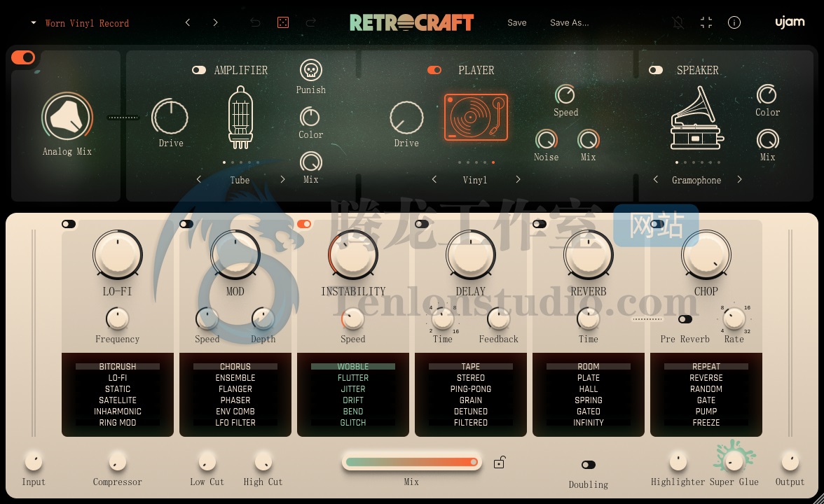Image resolution: width=824 pixels, height=504 pixels.
Task: Click the Save As... button
Action: click(570, 22)
